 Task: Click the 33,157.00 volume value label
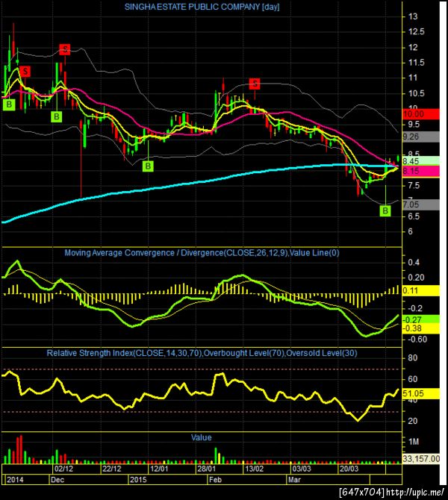coord(421,459)
